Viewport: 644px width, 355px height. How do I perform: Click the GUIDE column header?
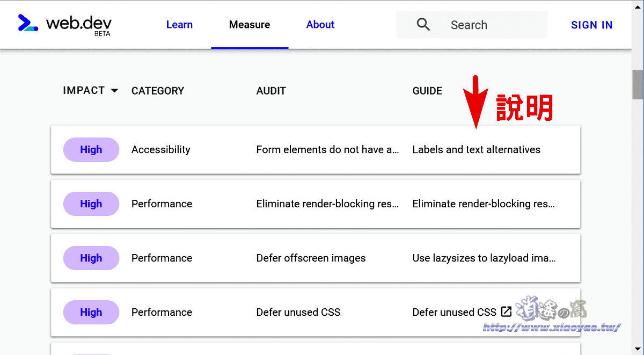(427, 91)
